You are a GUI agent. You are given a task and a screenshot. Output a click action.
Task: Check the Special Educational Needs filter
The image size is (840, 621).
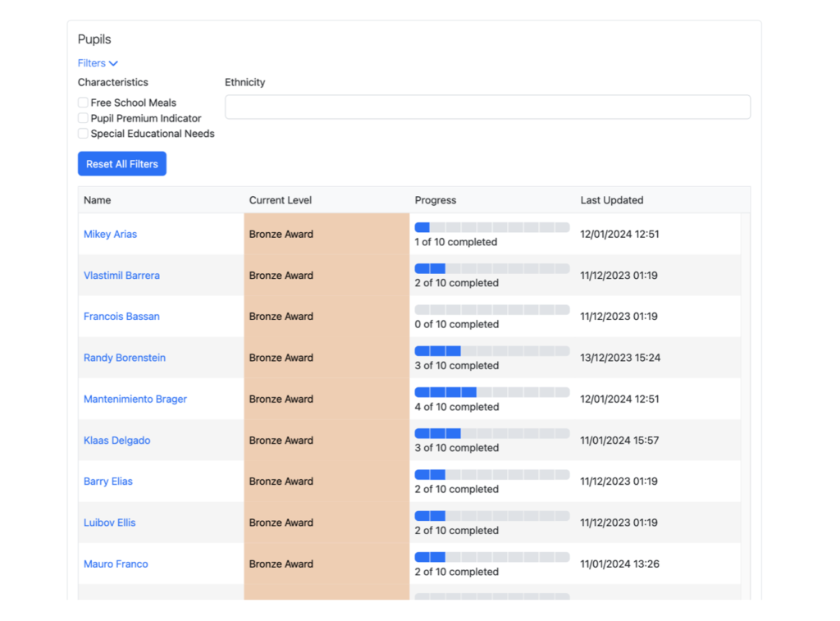(x=83, y=134)
